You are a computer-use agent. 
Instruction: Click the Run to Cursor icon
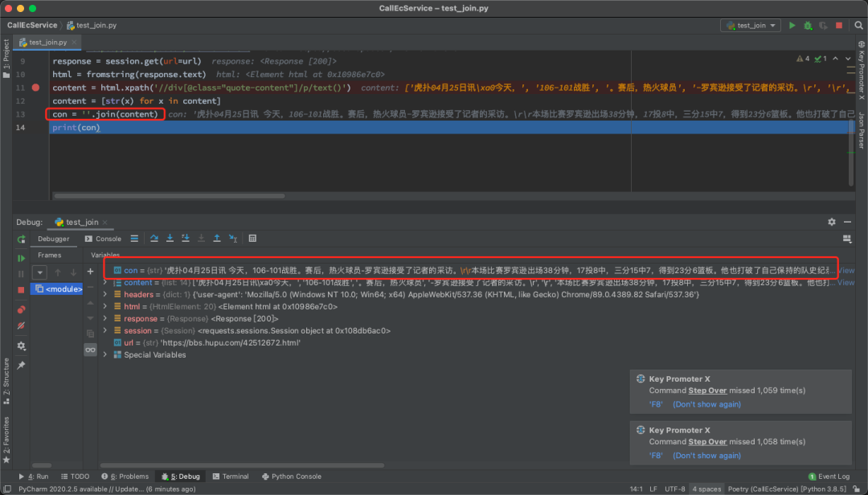(x=233, y=239)
